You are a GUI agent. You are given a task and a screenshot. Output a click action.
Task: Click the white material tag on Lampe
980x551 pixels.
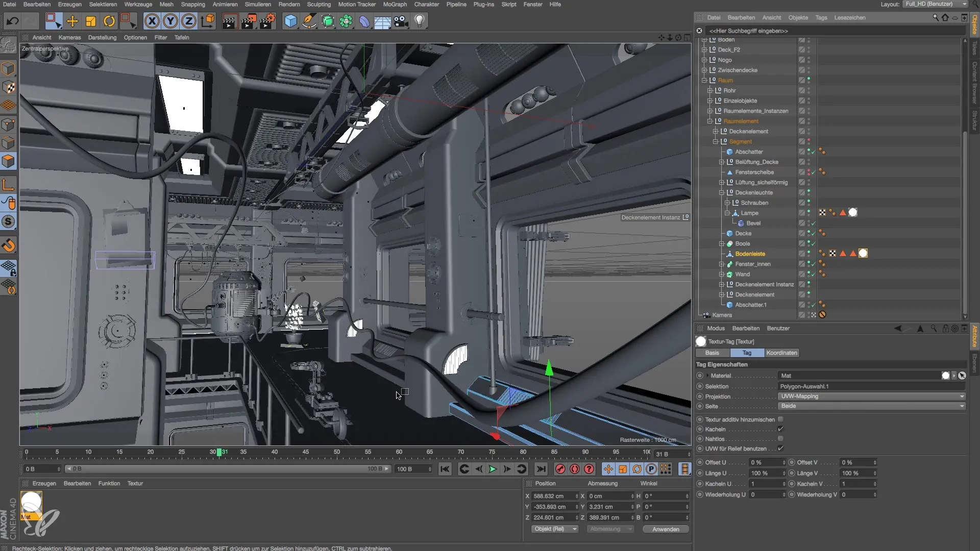click(x=853, y=213)
